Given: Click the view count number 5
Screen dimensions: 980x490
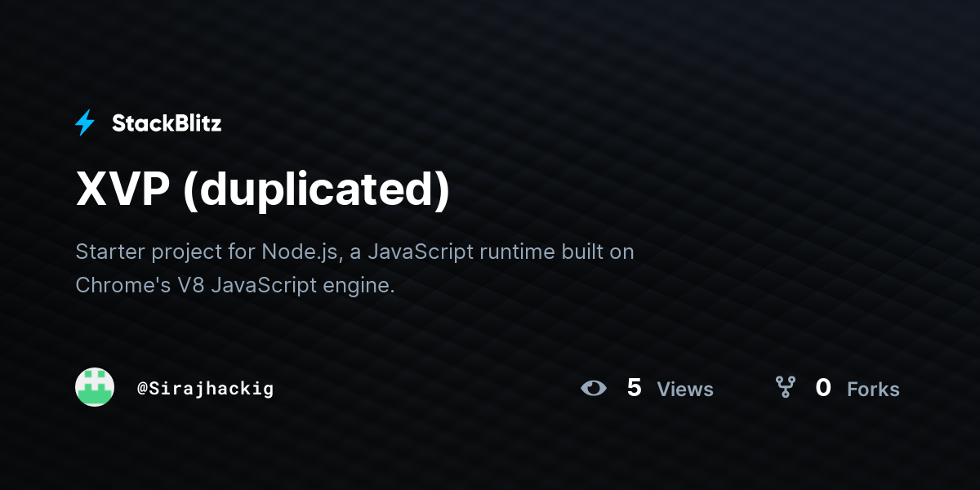Looking at the screenshot, I should click(634, 388).
